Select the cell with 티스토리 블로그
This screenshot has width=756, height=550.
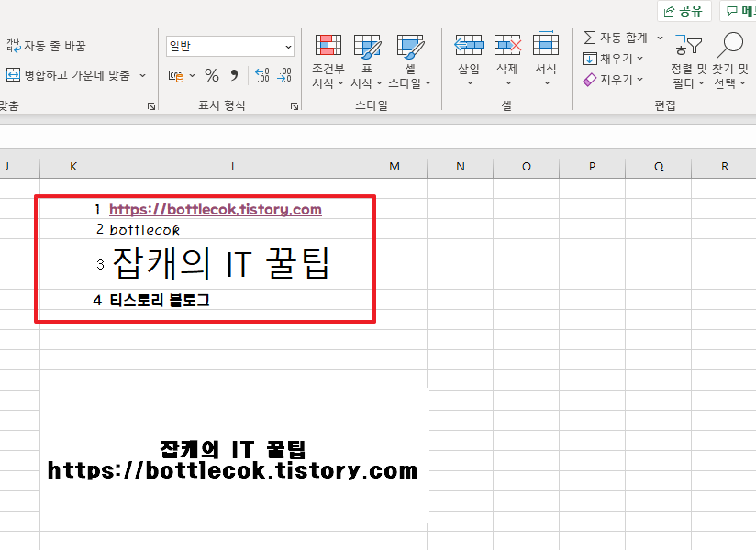(x=233, y=300)
